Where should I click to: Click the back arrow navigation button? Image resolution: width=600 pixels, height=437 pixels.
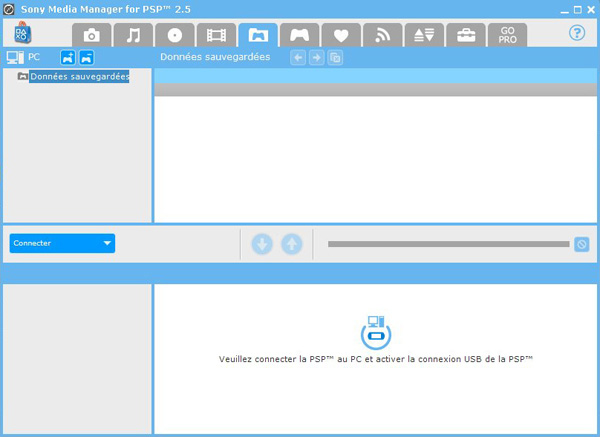tap(298, 58)
